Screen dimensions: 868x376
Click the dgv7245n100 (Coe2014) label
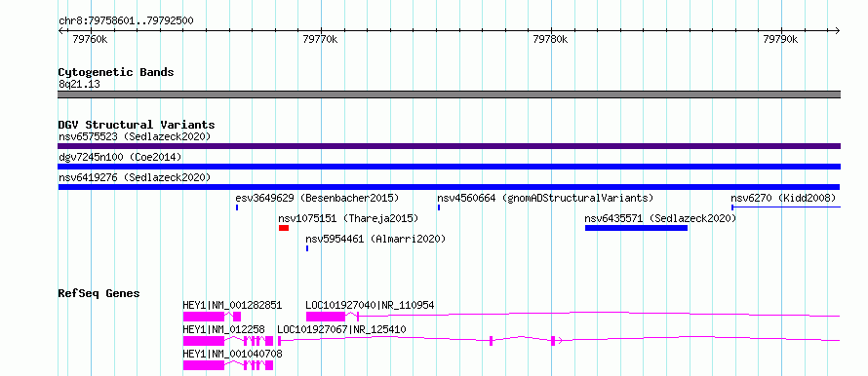point(120,157)
